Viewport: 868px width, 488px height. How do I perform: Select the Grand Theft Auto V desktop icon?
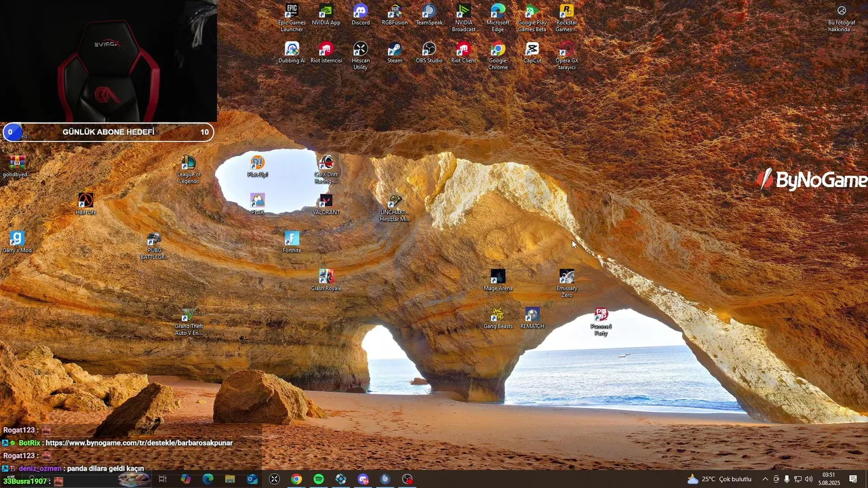point(189,321)
